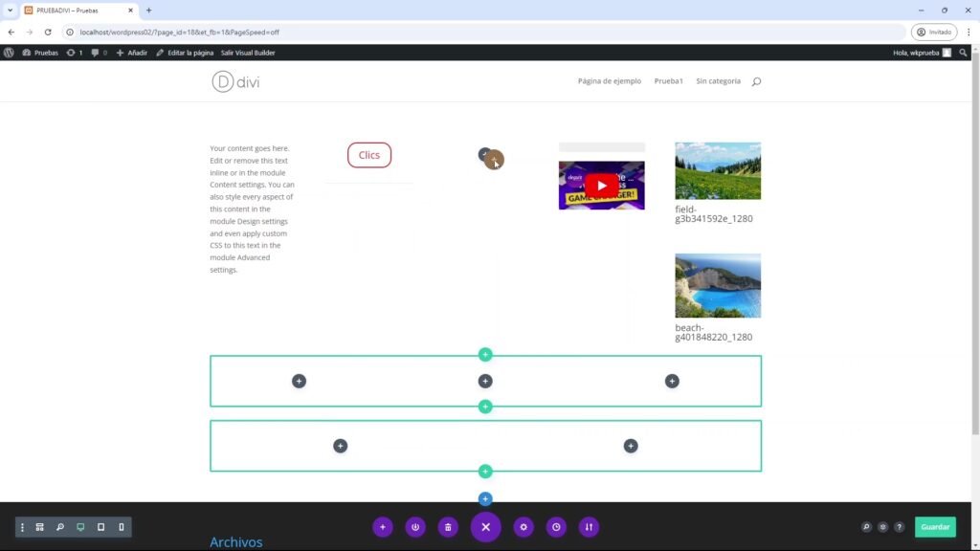This screenshot has height=551, width=980.
Task: Open the tab search dropdown arrow
Action: [10, 10]
